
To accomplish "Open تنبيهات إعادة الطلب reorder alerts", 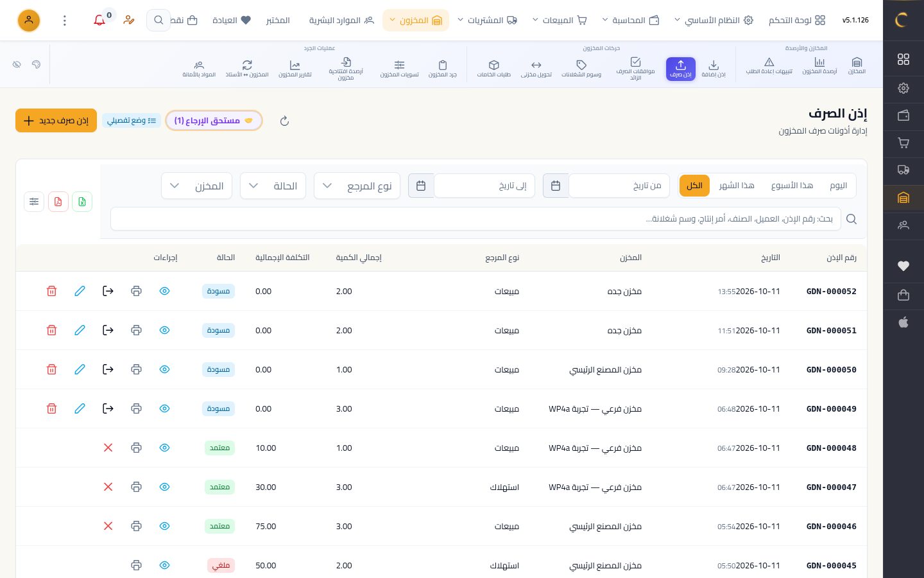I will pyautogui.click(x=769, y=66).
